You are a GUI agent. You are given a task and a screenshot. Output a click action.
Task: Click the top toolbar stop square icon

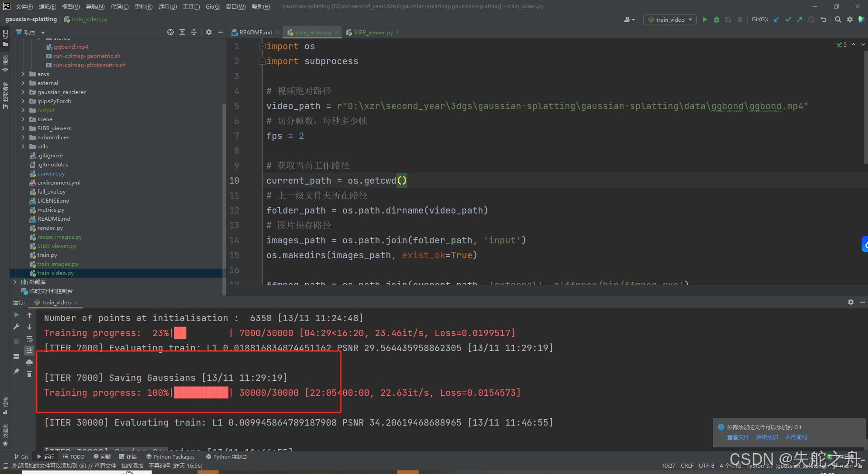point(740,19)
